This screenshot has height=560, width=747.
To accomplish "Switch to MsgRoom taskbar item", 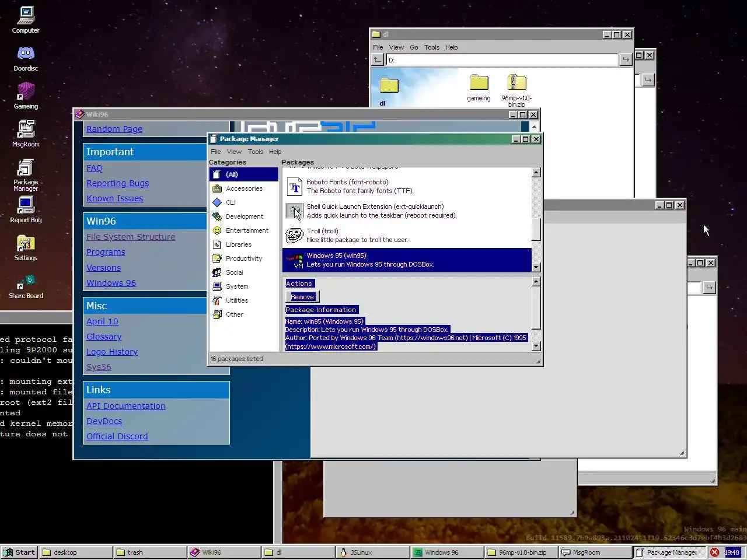I will (x=596, y=552).
